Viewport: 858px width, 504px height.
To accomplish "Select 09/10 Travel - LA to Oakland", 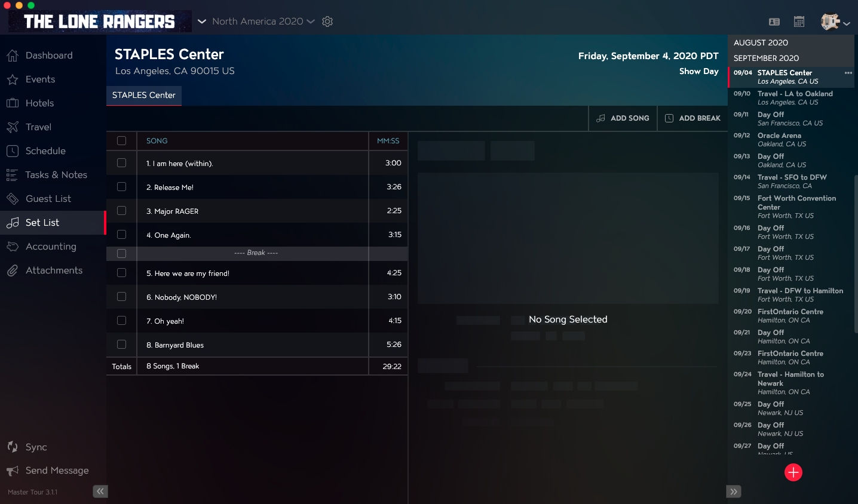I will tap(791, 98).
